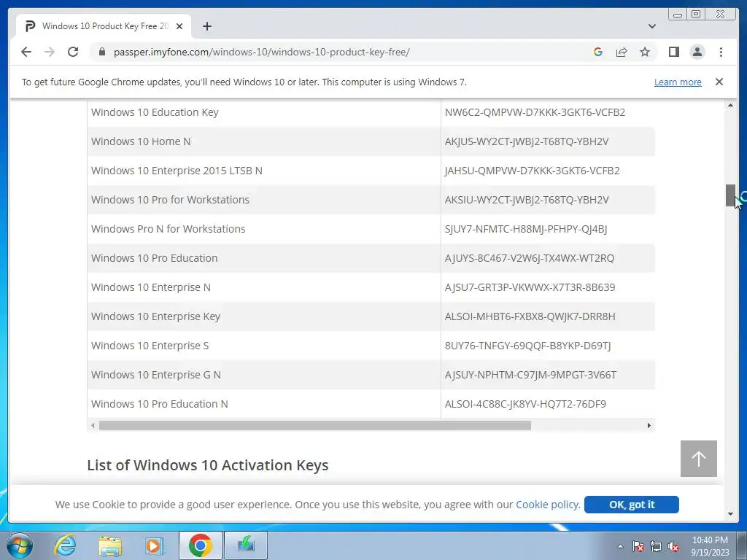Expand the tab search dropdown arrow
The image size is (747, 560).
coord(651,26)
